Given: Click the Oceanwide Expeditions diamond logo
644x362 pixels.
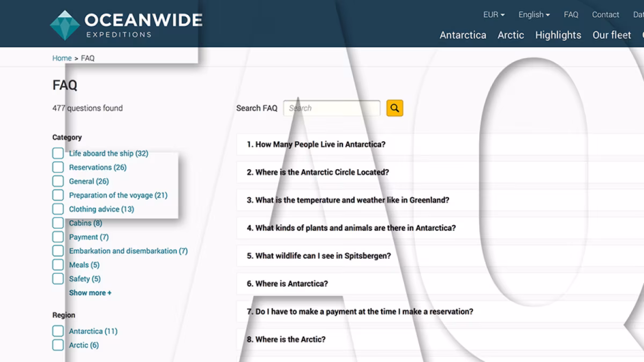Looking at the screenshot, I should 64,25.
